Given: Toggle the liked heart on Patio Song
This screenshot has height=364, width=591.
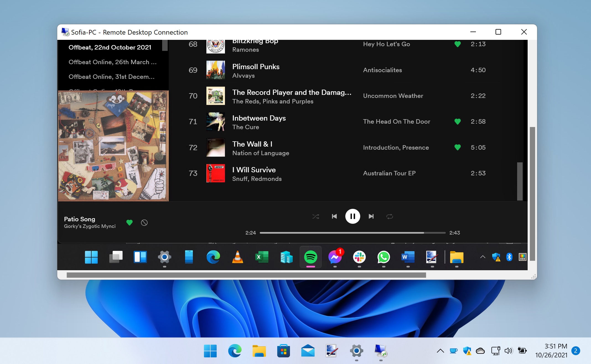Looking at the screenshot, I should 129,223.
